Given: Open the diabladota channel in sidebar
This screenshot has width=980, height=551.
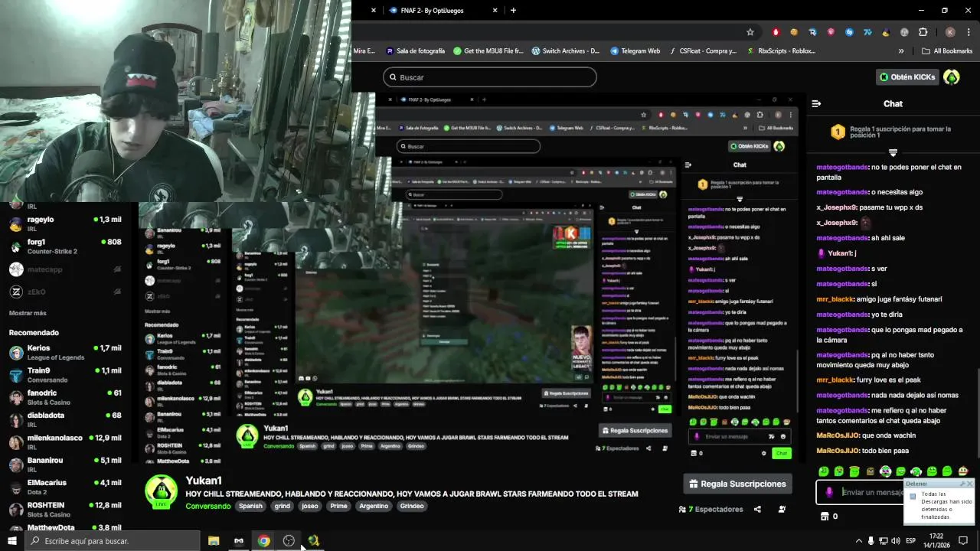Looking at the screenshot, I should (65, 419).
